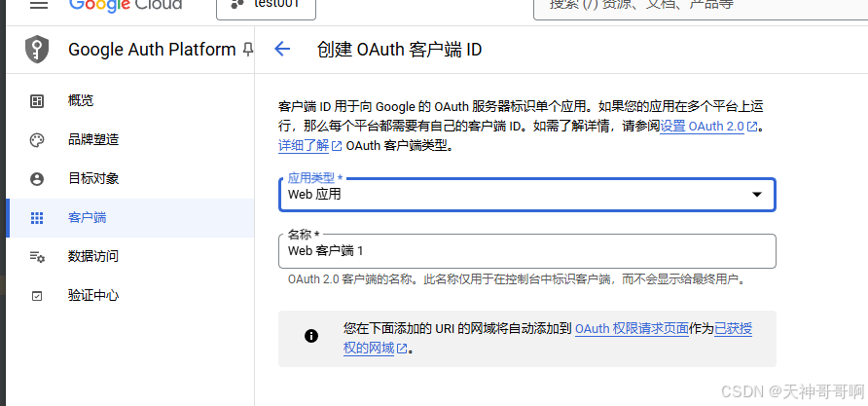Viewport: 868px width, 406px height.
Task: Open the 目标对象 sidebar item
Action: (x=130, y=179)
